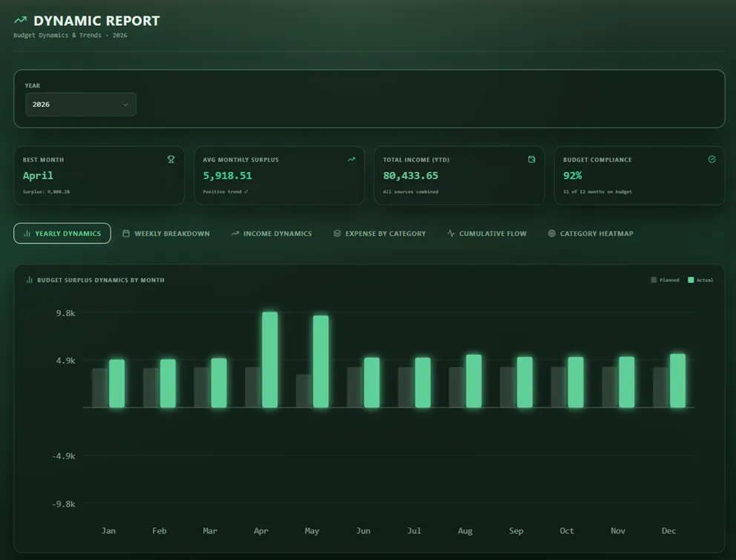Viewport: 736px width, 560px height.
Task: Click the April value on Best Month card
Action: (38, 176)
